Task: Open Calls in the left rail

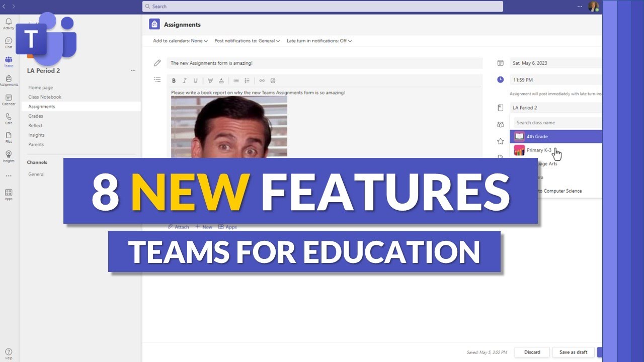Action: (9, 118)
